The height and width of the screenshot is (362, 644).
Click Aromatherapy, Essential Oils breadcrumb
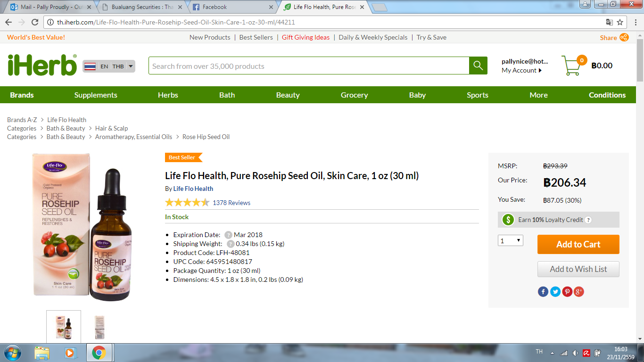(x=133, y=137)
